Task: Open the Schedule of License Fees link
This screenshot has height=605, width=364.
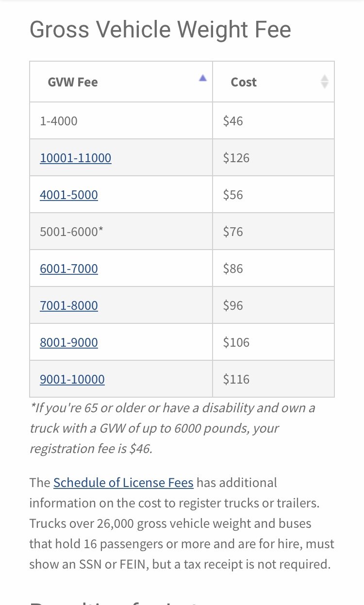Action: pos(123,483)
